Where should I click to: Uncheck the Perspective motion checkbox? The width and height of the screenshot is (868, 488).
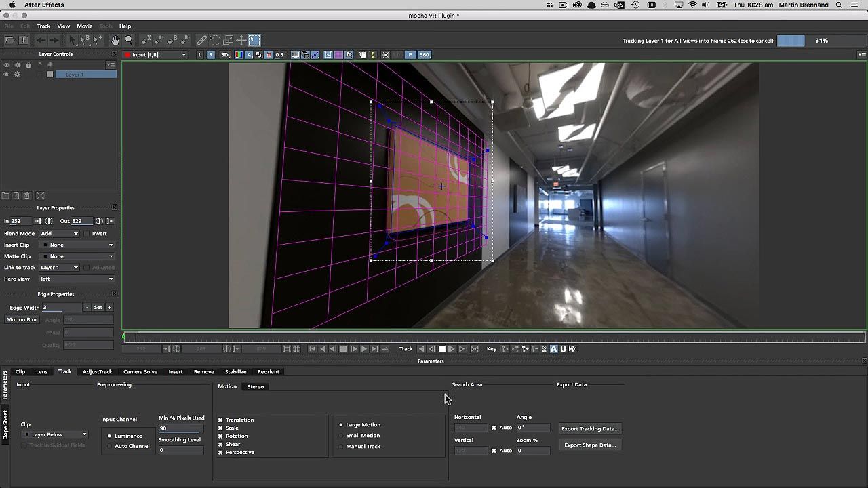click(220, 452)
